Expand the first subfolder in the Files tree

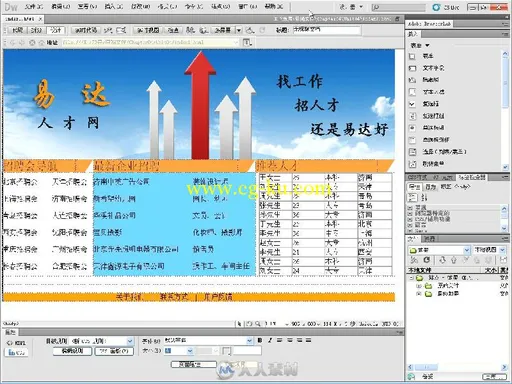[419, 286]
